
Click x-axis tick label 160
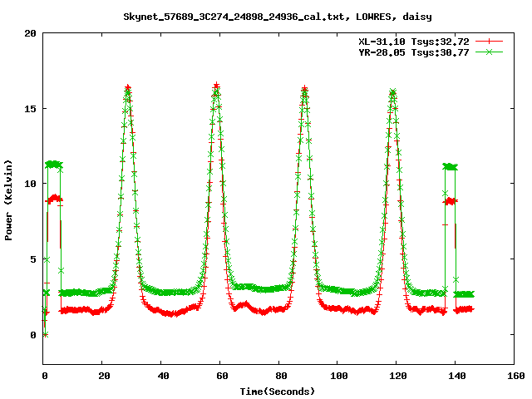pos(516,376)
